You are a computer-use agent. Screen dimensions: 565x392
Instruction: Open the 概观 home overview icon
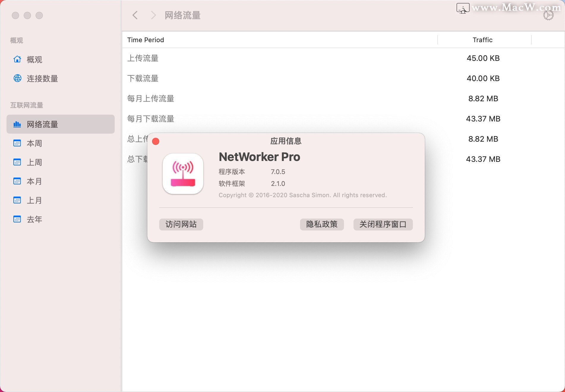(17, 59)
